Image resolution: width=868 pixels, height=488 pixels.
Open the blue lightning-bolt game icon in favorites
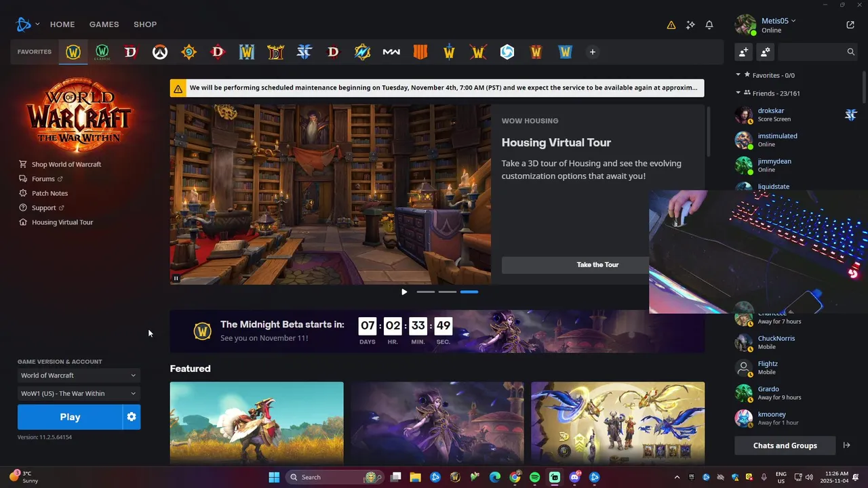click(363, 52)
